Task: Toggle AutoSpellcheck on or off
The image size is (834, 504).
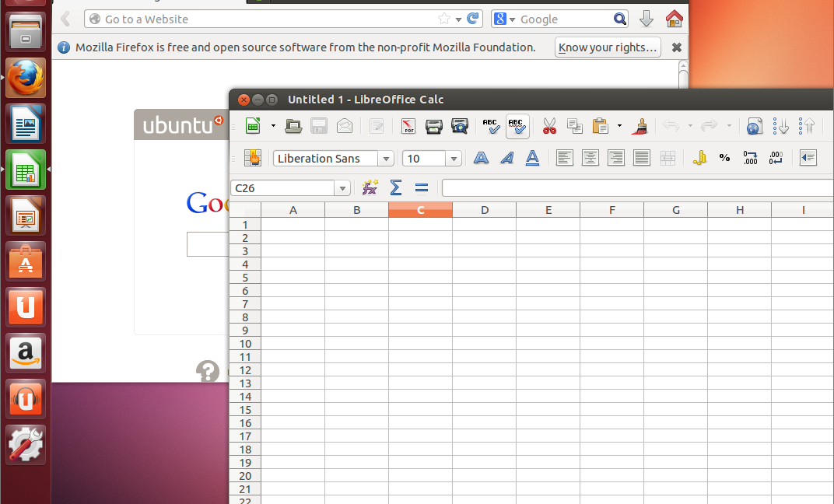Action: (517, 126)
